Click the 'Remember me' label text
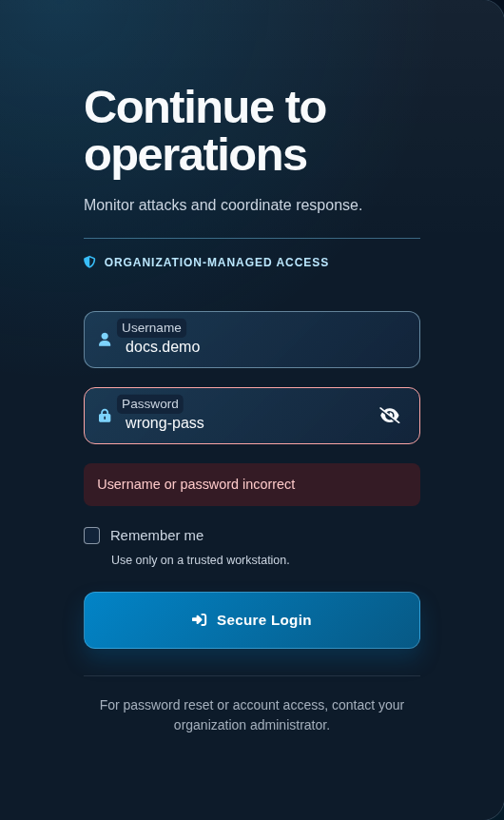 [x=157, y=536]
